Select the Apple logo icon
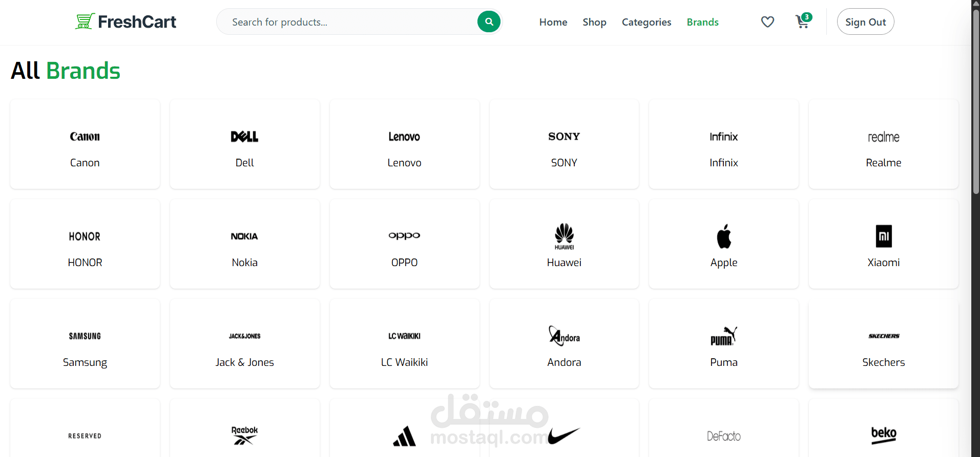The image size is (980, 457). (724, 236)
